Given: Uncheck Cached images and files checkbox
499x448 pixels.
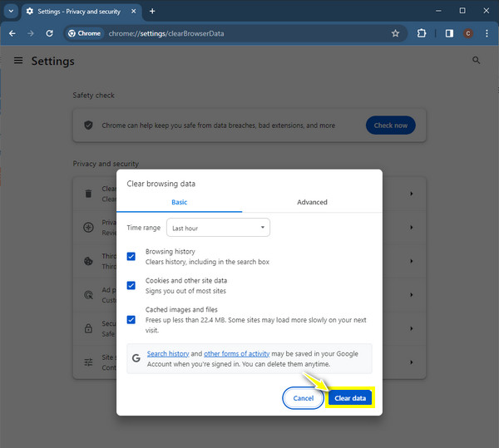Looking at the screenshot, I should click(131, 319).
